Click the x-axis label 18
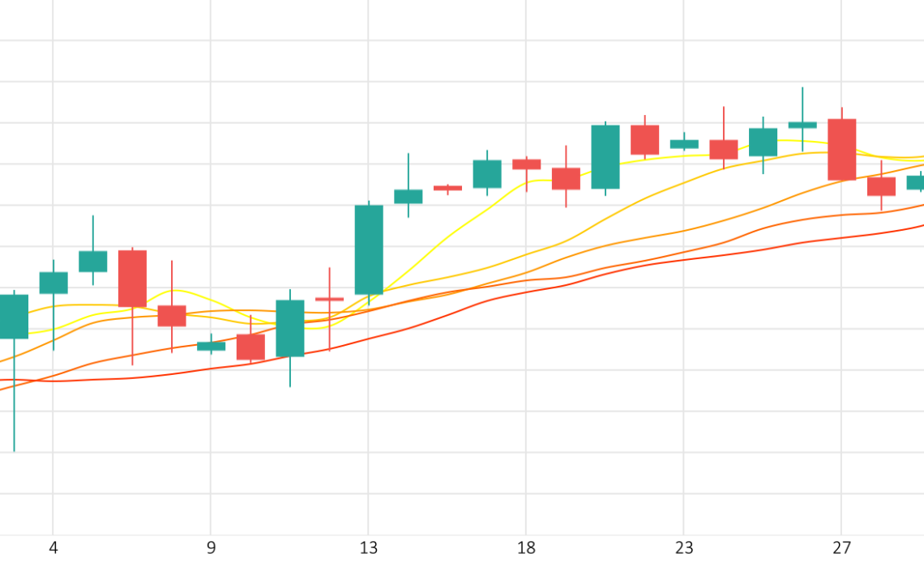Image resolution: width=924 pixels, height=575 pixels. point(526,548)
